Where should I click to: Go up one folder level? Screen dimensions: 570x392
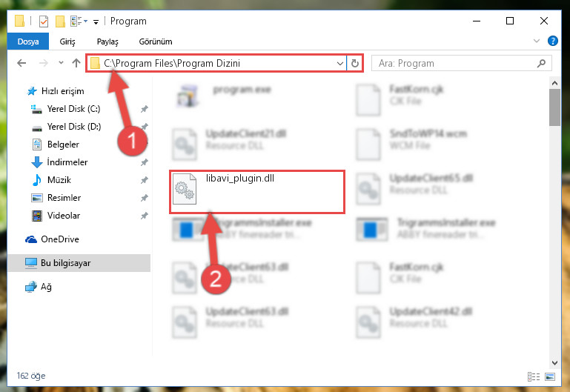tap(76, 63)
